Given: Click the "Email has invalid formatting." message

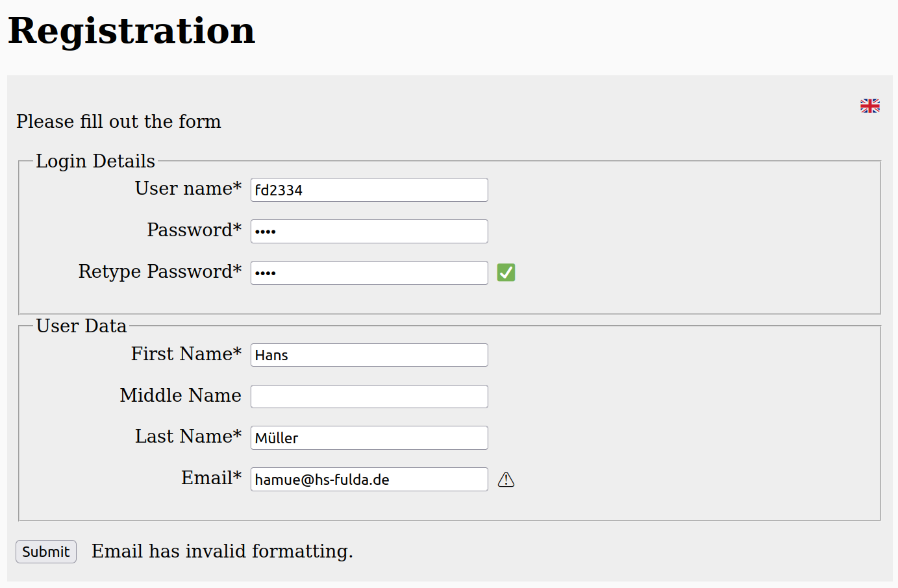Looking at the screenshot, I should [222, 551].
